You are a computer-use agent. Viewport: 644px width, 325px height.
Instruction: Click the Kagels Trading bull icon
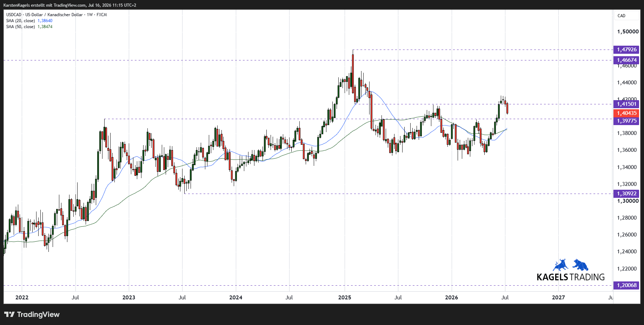(560, 265)
